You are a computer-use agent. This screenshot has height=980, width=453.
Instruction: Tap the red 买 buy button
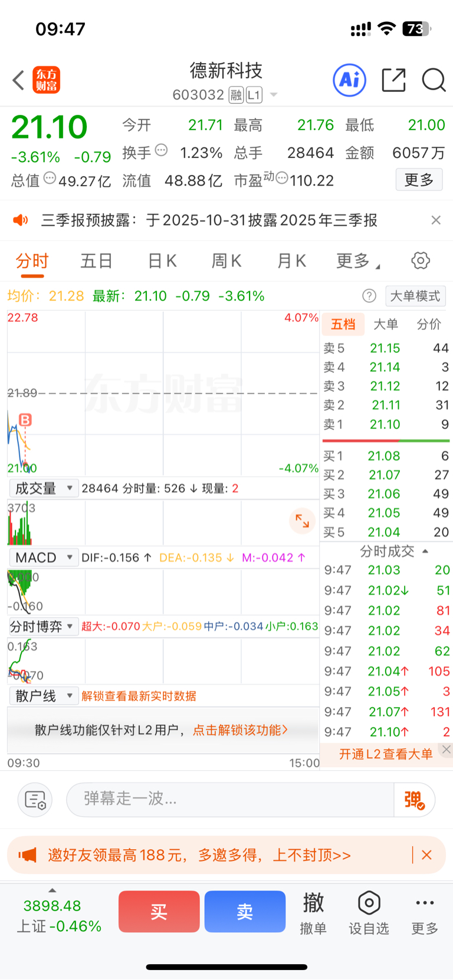[159, 912]
